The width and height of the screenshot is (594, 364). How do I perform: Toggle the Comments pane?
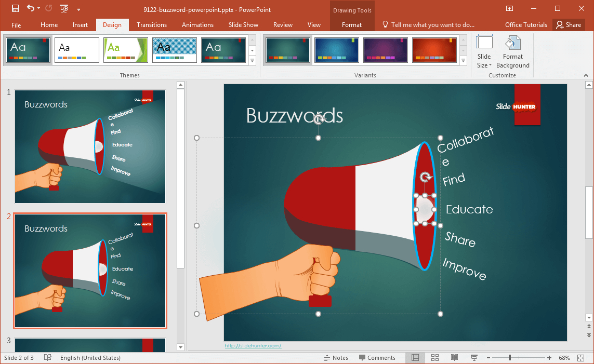[x=377, y=358]
